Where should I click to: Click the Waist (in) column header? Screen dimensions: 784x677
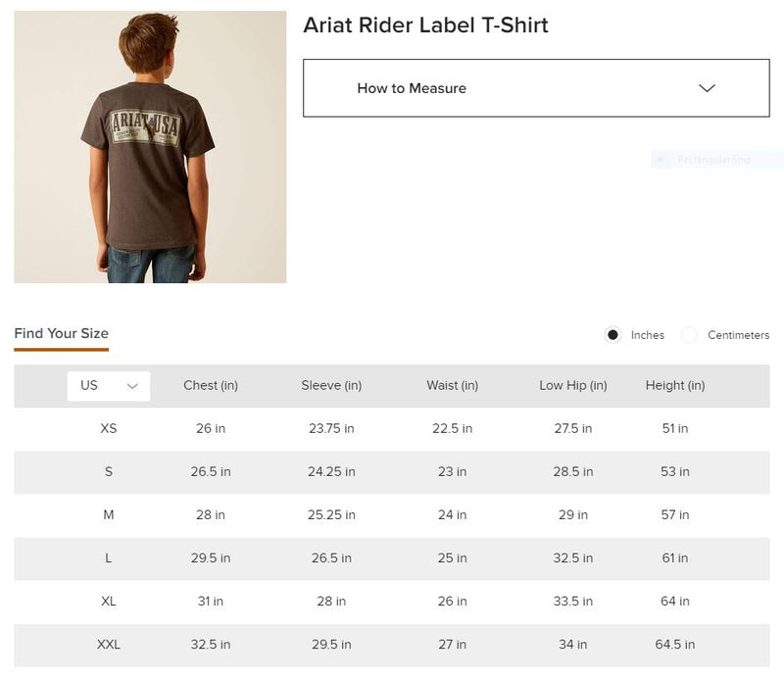coord(453,385)
